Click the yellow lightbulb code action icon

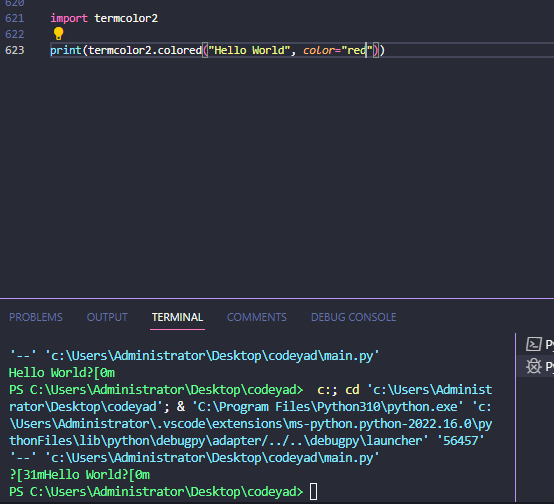(58, 34)
